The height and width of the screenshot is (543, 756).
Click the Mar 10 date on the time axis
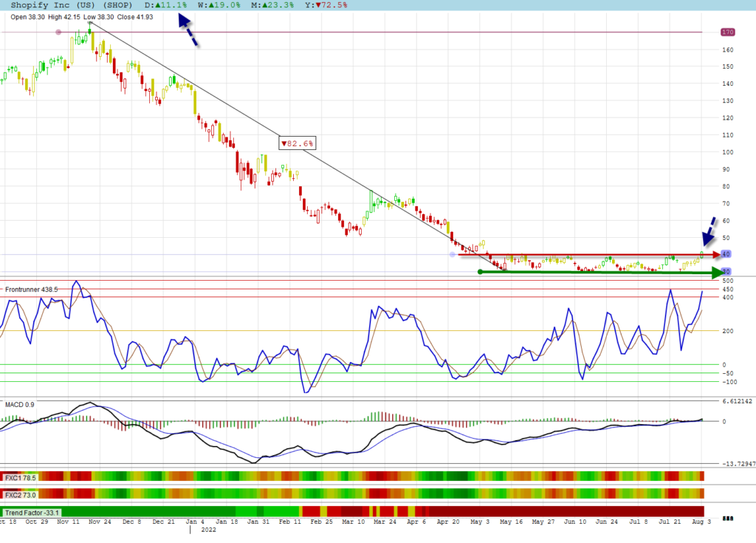point(354,522)
